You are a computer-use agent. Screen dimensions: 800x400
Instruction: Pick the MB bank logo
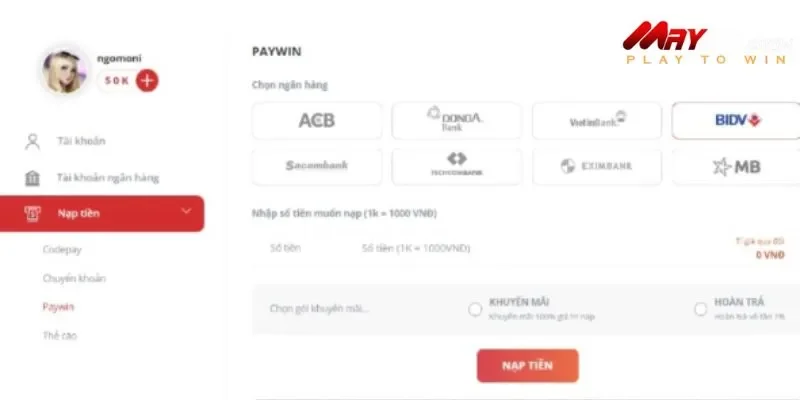tap(736, 166)
